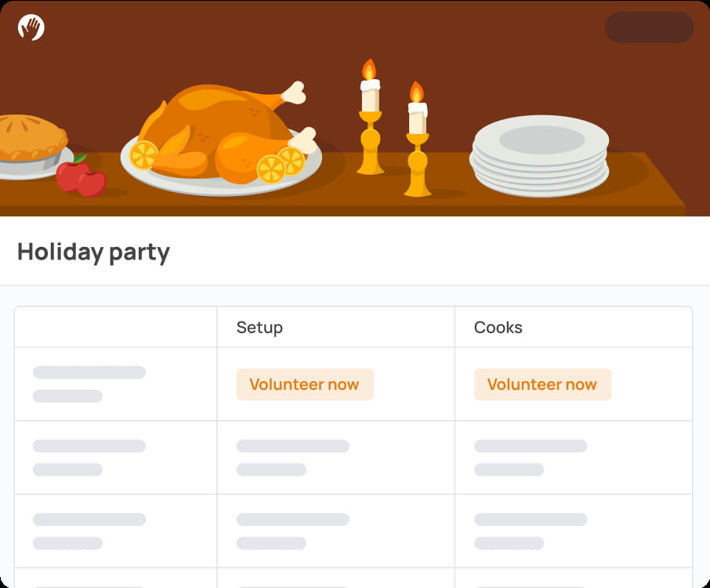Select second row's placeholder label cell
Viewport: 710px width, 588px height.
tap(89, 457)
